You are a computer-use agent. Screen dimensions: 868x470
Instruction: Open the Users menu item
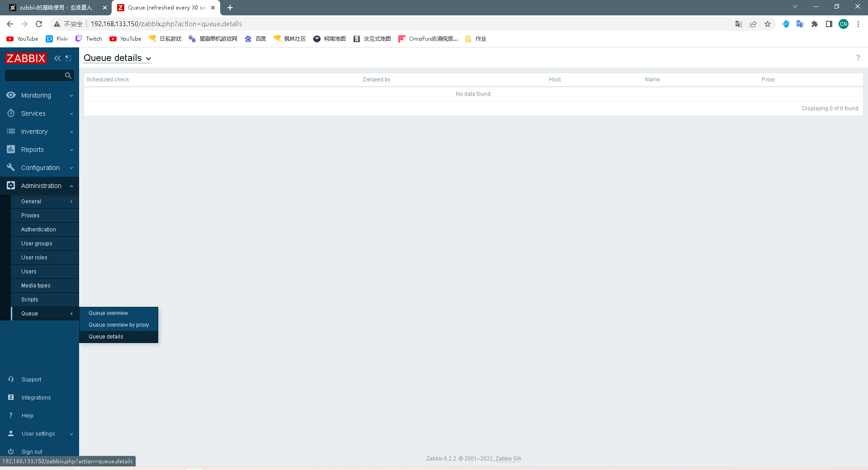click(x=45, y=272)
